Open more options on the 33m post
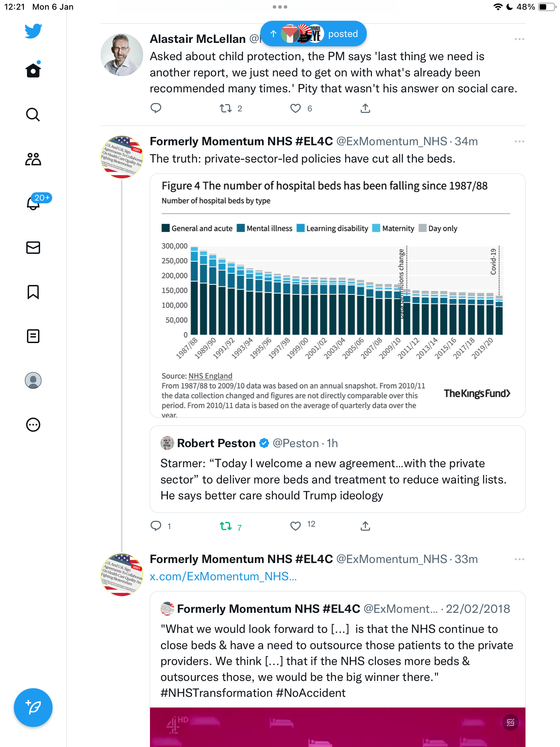560x747 pixels. [x=519, y=559]
